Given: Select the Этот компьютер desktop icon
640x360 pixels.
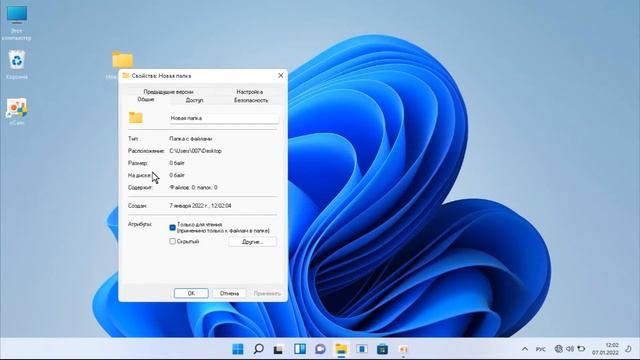Looking at the screenshot, I should [17, 23].
